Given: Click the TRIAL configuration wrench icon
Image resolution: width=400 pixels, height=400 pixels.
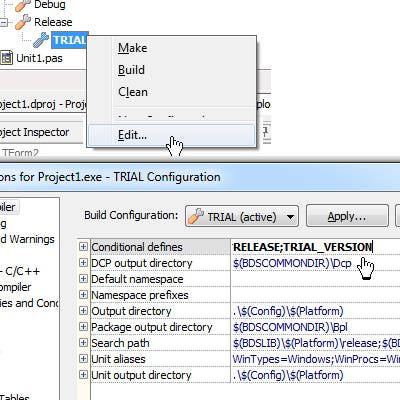Looking at the screenshot, I should tap(41, 40).
